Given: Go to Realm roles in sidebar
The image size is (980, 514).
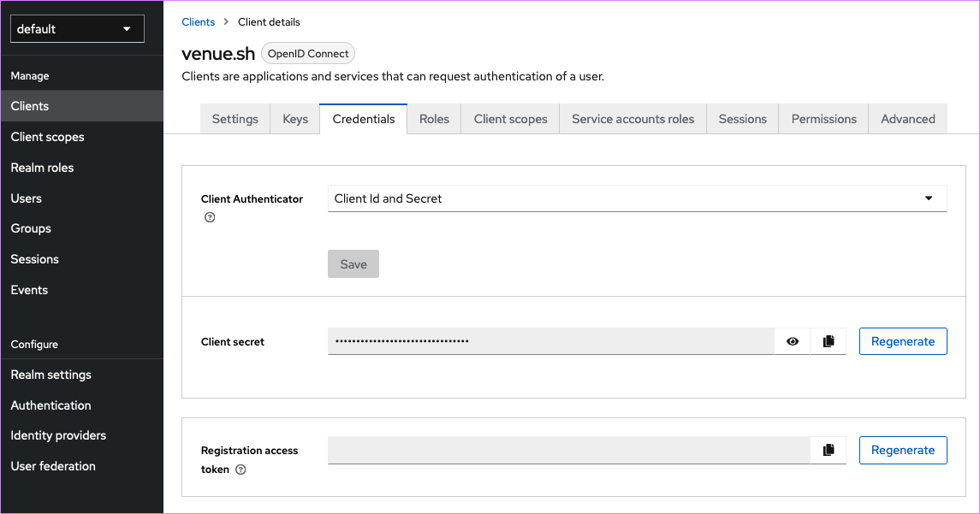Looking at the screenshot, I should click(x=82, y=168).
